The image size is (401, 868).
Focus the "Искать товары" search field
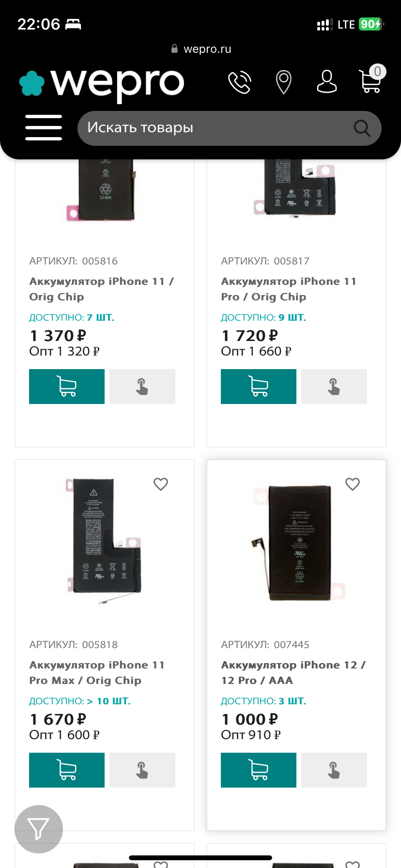[x=213, y=128]
